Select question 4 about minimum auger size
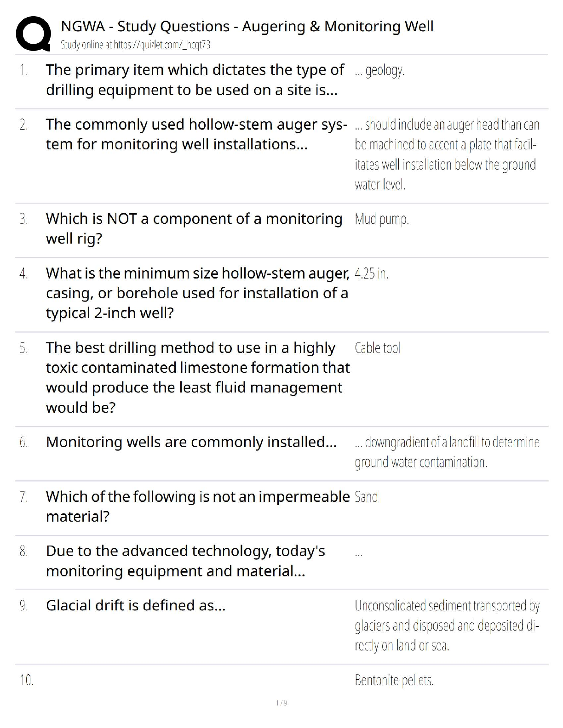Viewport: 563px width, 728px height. pyautogui.click(x=197, y=293)
